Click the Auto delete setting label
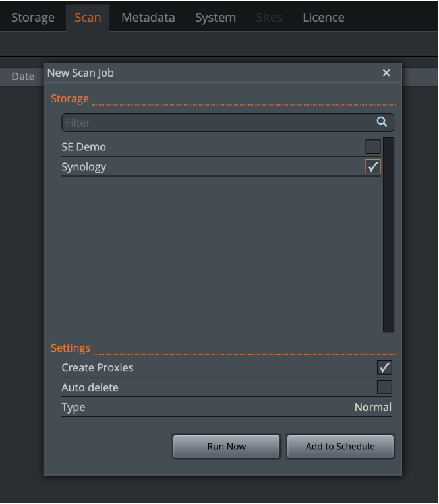Image resolution: width=439 pixels, height=504 pixels. (90, 387)
